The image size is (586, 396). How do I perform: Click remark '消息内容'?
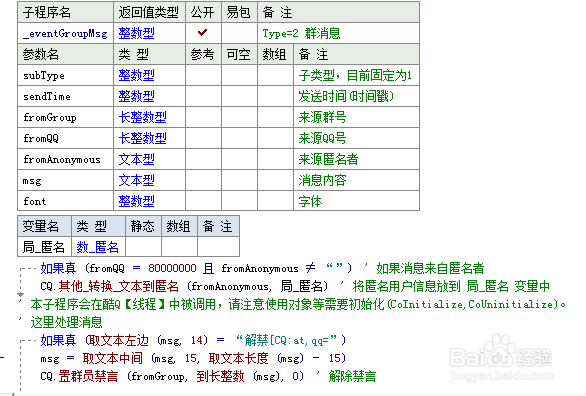click(322, 180)
